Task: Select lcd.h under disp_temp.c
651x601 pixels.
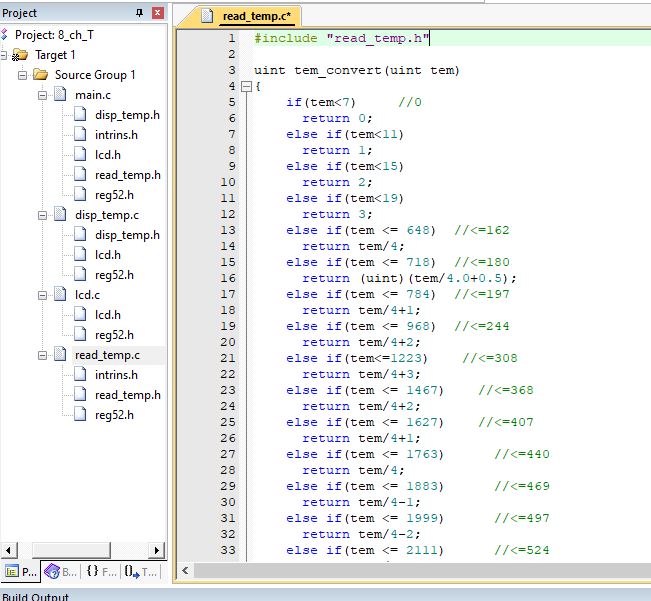Action: point(108,255)
